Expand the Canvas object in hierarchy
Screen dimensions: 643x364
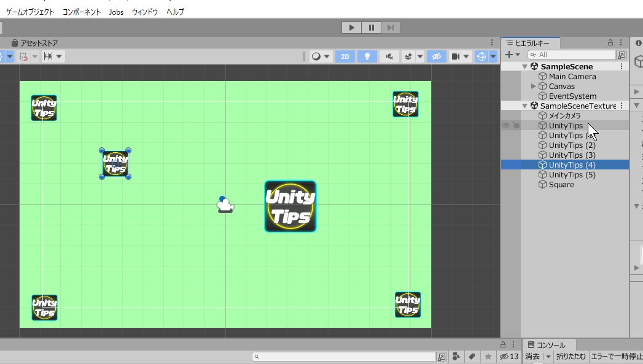533,87
